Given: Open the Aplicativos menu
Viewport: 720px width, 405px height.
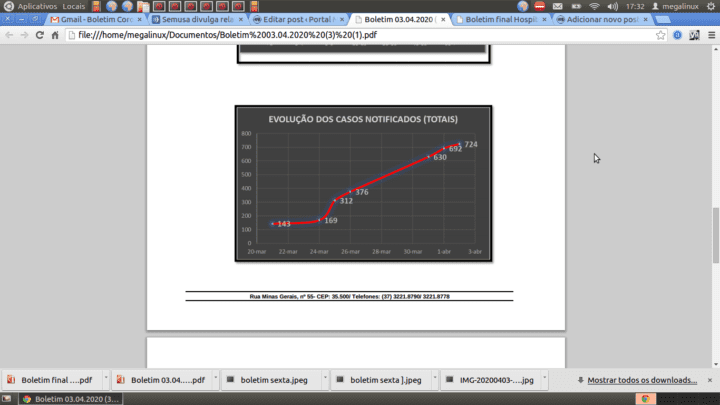Looking at the screenshot, I should click(37, 6).
